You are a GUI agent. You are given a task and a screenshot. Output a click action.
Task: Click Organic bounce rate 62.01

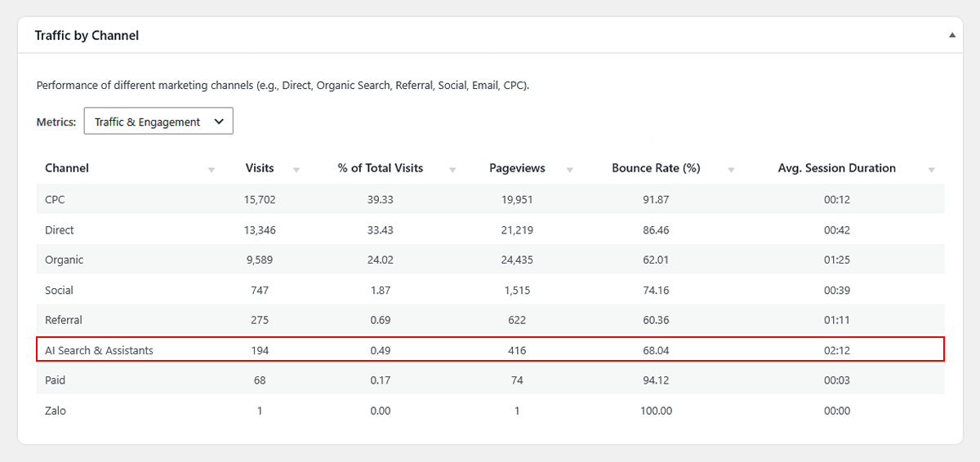pyautogui.click(x=657, y=260)
